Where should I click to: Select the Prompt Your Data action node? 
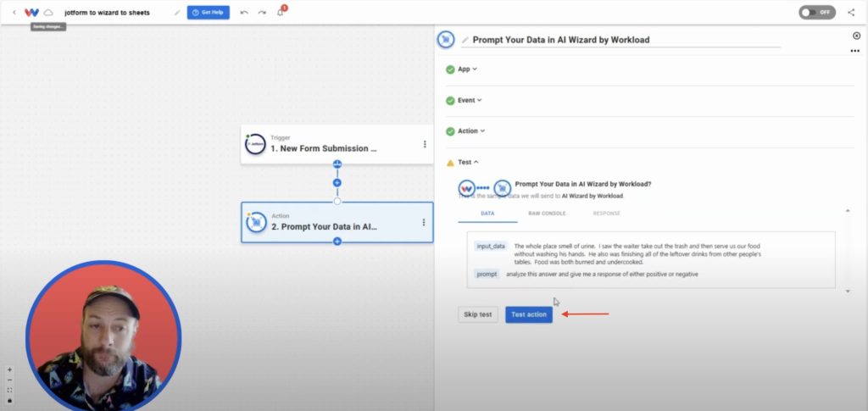(x=337, y=222)
